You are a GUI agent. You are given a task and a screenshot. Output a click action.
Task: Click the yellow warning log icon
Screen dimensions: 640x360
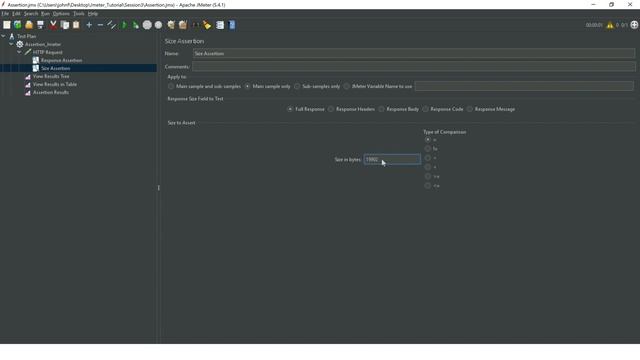click(x=610, y=25)
